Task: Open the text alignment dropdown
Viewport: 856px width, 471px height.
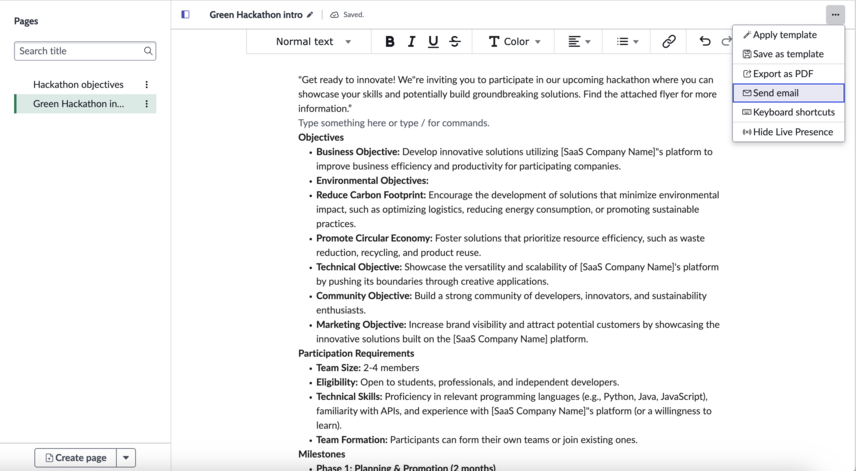Action: [x=579, y=41]
